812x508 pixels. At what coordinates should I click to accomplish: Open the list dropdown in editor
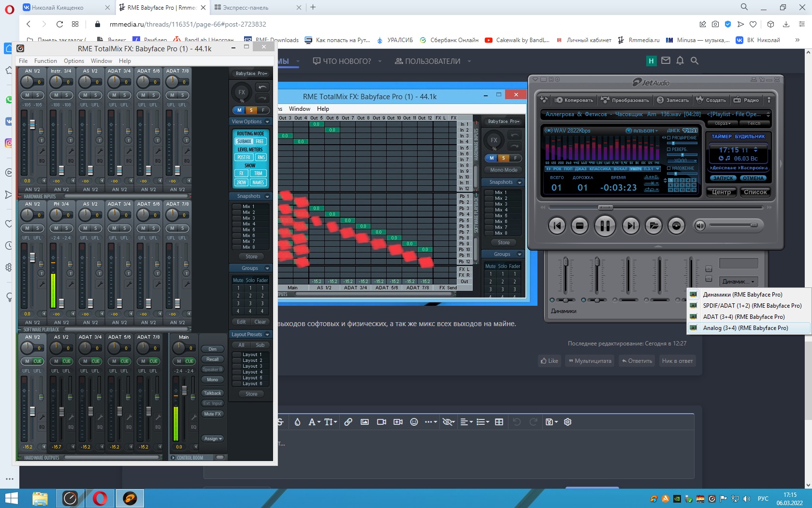point(483,422)
